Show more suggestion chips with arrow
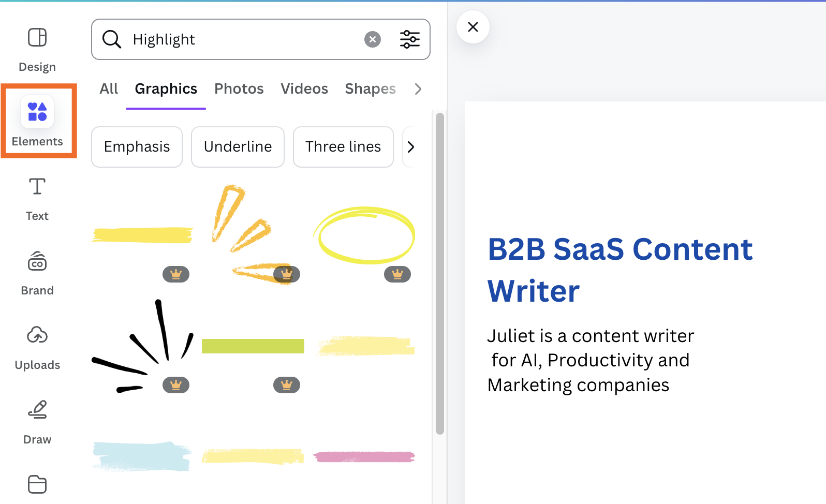 pos(411,147)
